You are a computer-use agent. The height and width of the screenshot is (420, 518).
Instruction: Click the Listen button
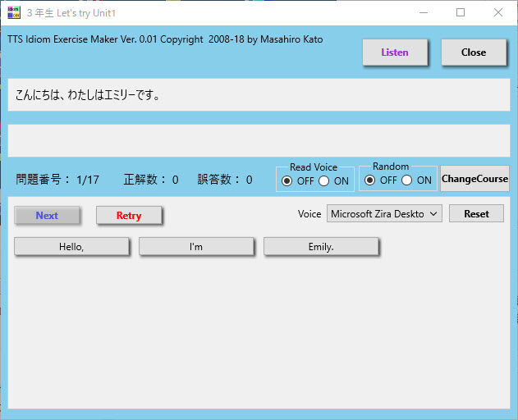click(395, 52)
